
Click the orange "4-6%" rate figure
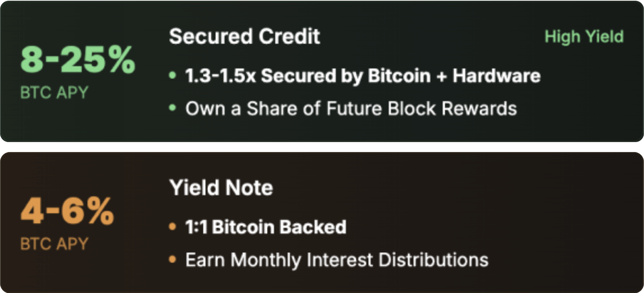(x=67, y=211)
